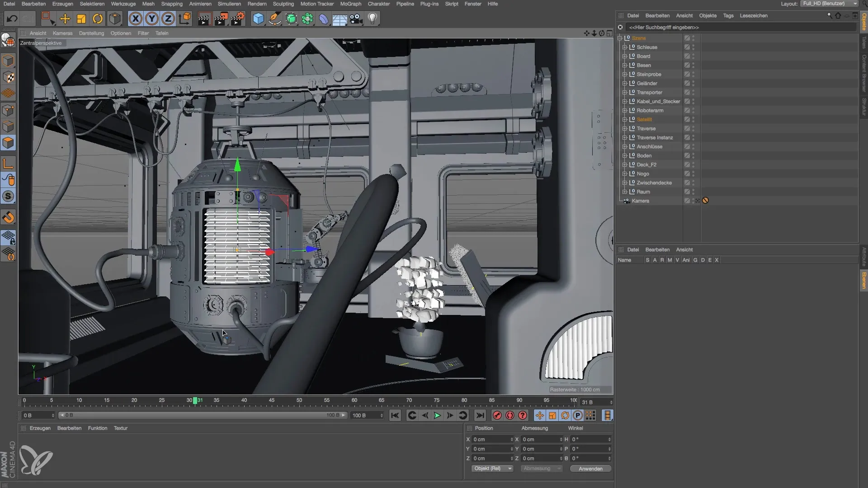Play the animation forward

coord(437,415)
